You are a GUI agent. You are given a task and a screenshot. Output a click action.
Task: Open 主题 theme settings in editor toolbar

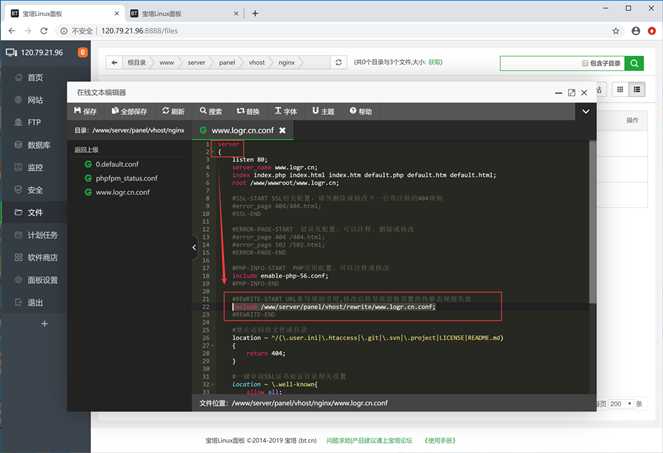323,111
